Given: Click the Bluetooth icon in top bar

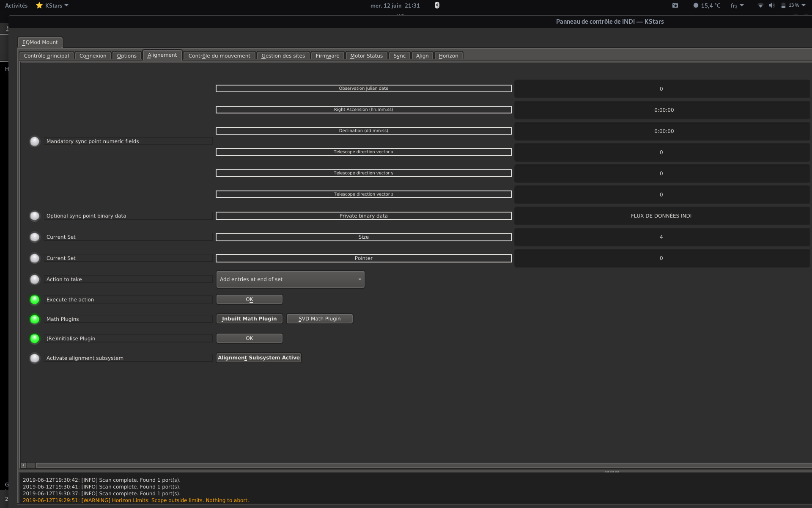Looking at the screenshot, I should coord(437,5).
